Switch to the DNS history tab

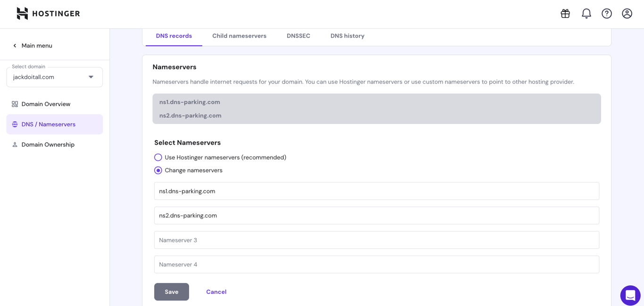(x=347, y=36)
